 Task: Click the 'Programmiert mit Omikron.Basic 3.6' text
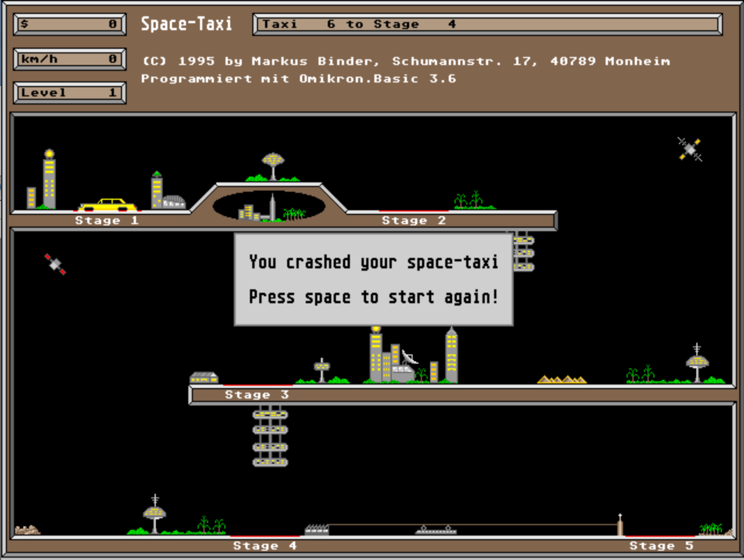pos(299,78)
